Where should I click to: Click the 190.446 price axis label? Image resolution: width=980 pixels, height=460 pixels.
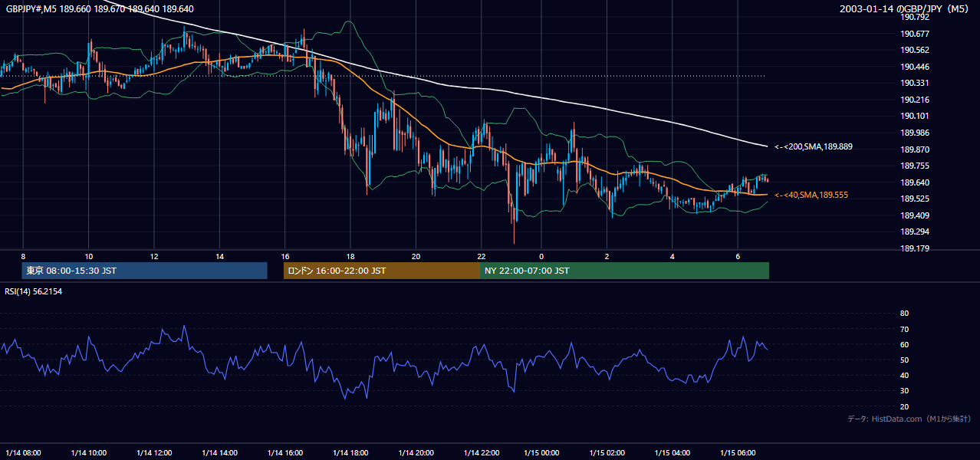pos(914,67)
